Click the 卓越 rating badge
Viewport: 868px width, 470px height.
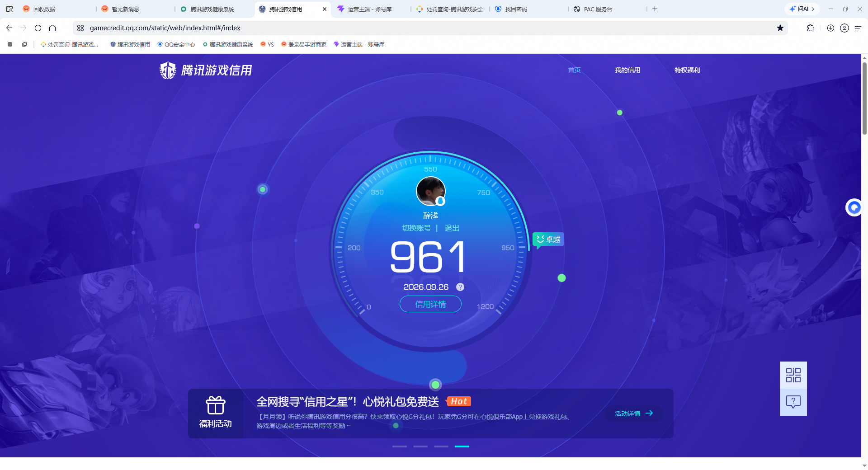[x=548, y=239]
